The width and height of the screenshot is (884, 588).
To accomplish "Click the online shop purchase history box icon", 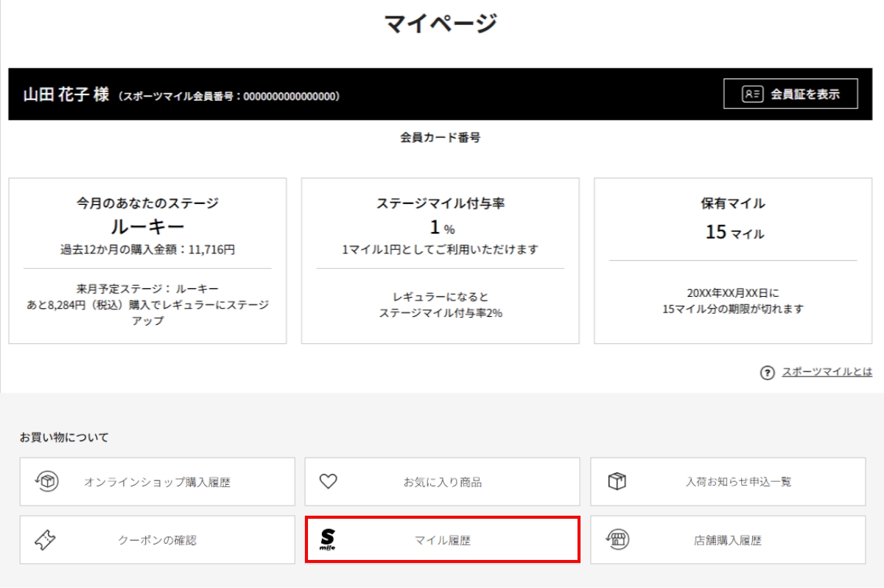I will pos(47,481).
